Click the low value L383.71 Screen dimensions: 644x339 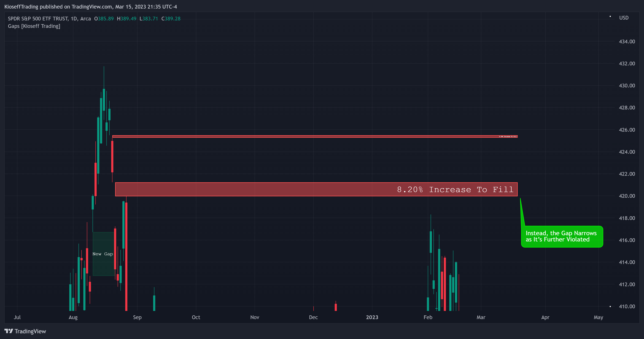149,19
